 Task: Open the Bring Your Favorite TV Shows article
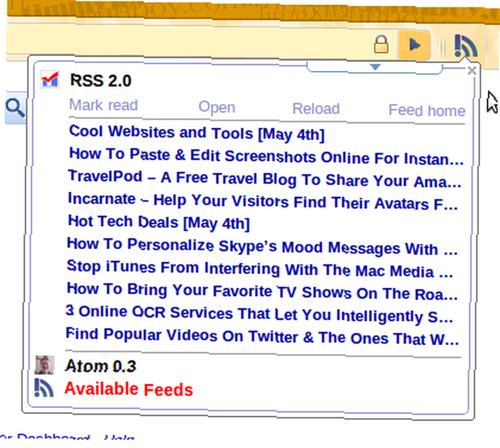262,291
